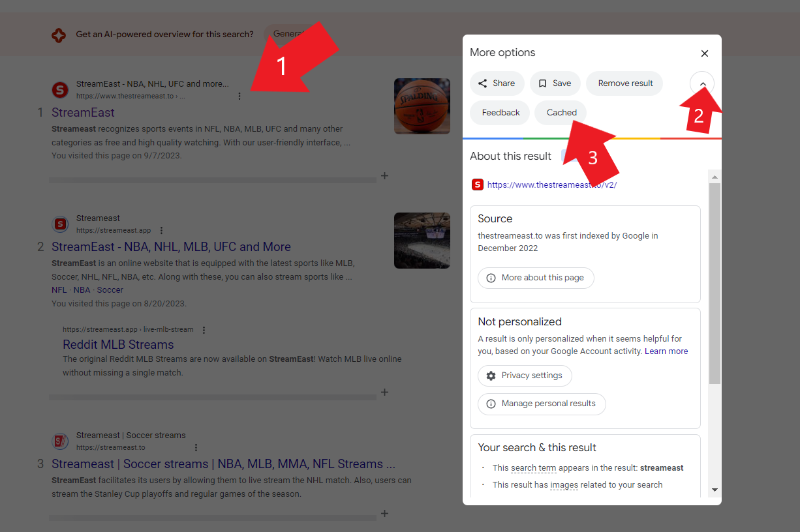800x532 pixels.
Task: Open the dropdown arrow at panel bottom right
Action: [x=713, y=490]
